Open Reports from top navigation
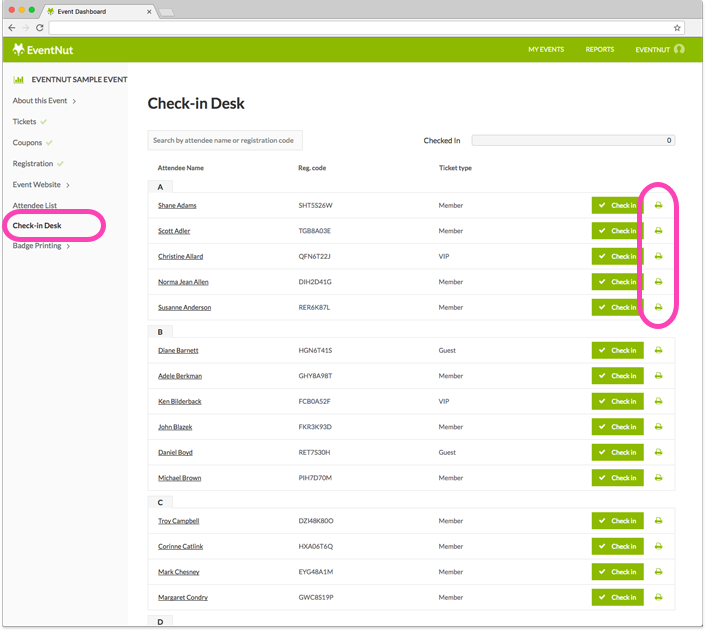 pos(599,49)
